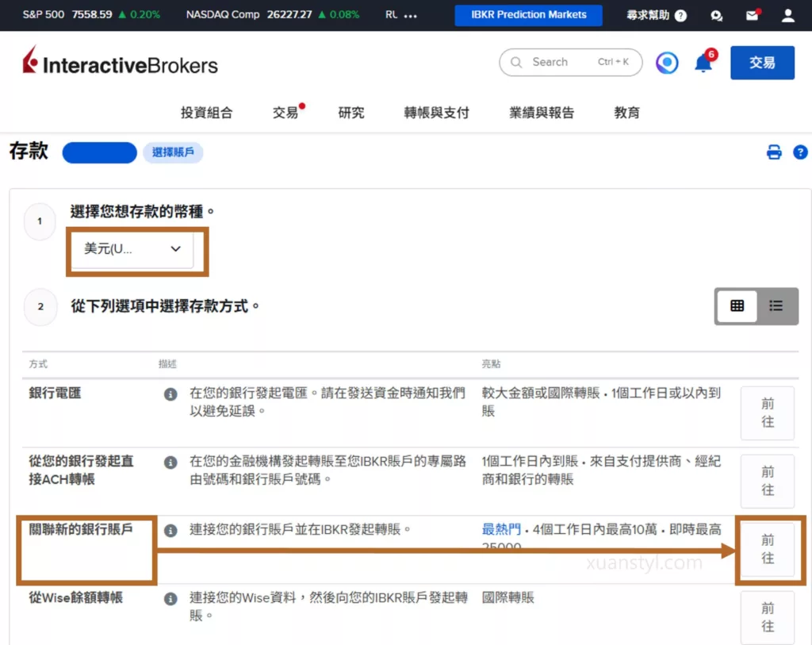812x645 pixels.
Task: Click the 國際轉賬 highlight text
Action: click(x=508, y=598)
